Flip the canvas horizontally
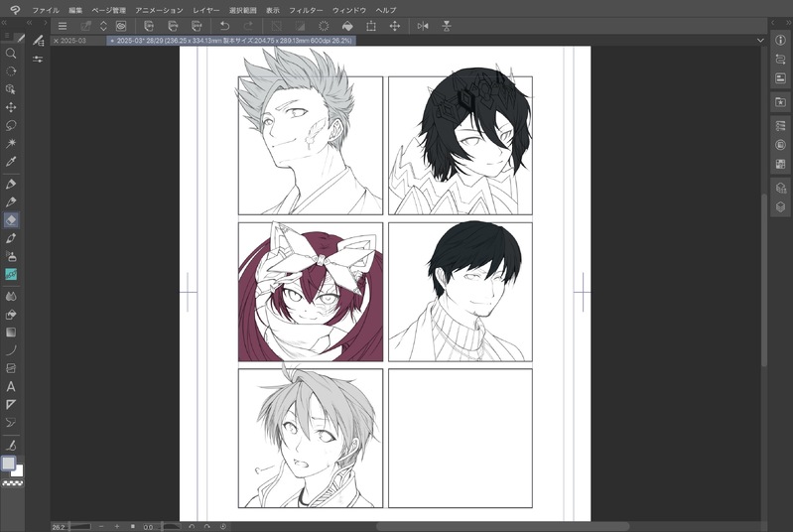 click(423, 26)
